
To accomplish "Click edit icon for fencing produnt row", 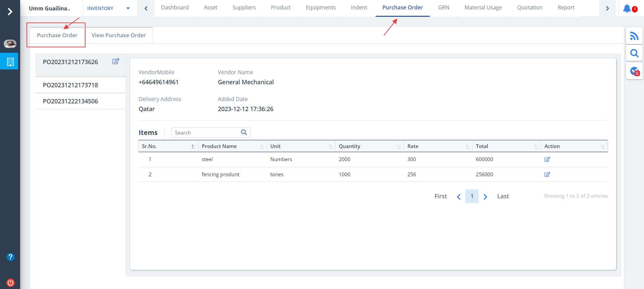I will [547, 175].
